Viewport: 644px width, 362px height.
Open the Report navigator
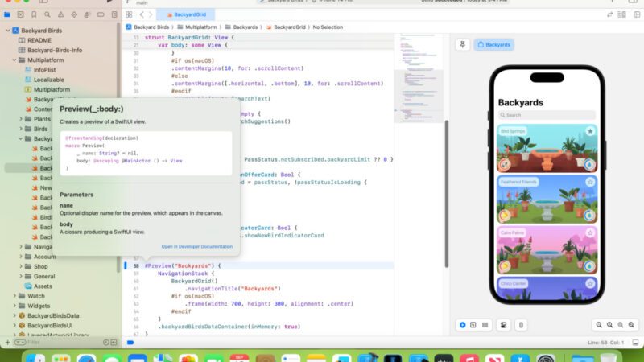pos(114,14)
